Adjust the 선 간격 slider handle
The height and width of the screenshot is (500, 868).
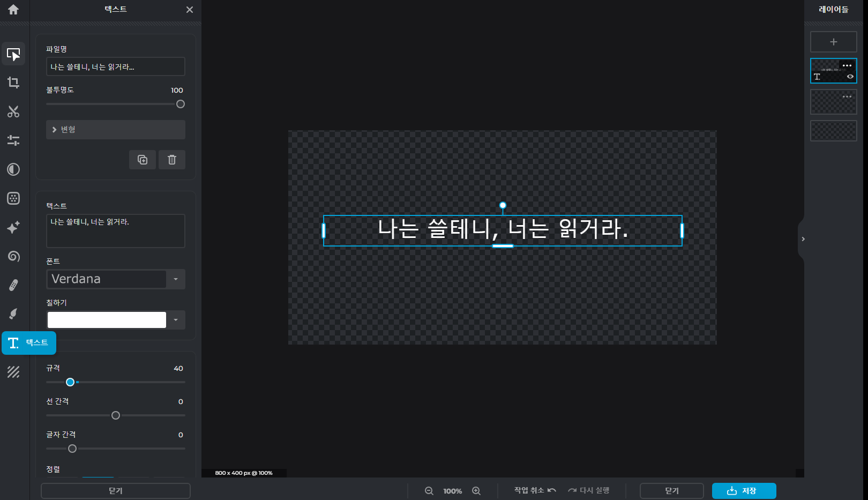click(x=116, y=415)
